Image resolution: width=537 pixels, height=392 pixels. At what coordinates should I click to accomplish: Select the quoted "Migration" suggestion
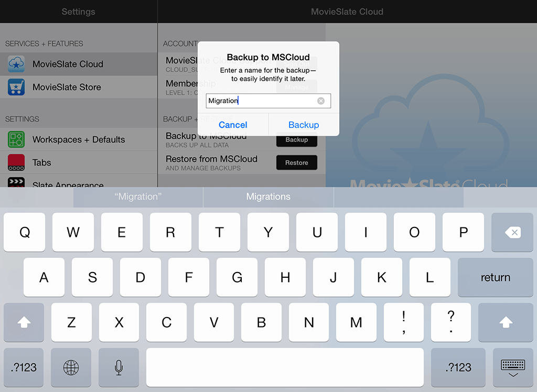(x=138, y=197)
